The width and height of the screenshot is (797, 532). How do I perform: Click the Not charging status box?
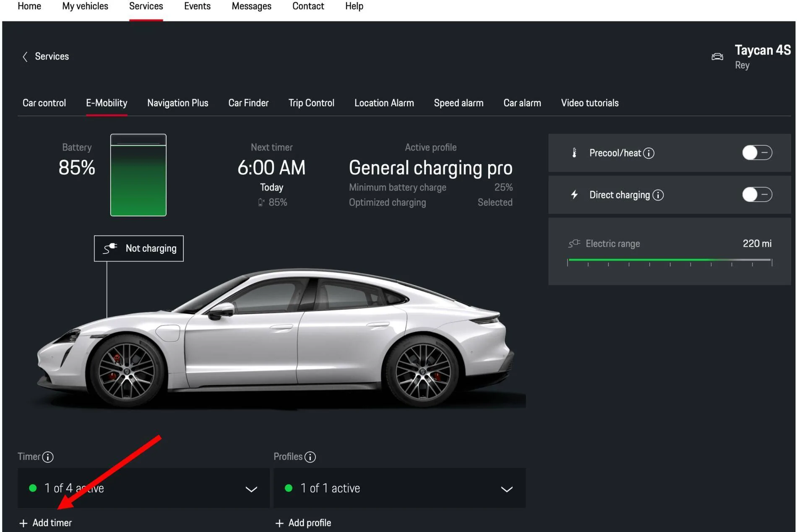click(139, 248)
